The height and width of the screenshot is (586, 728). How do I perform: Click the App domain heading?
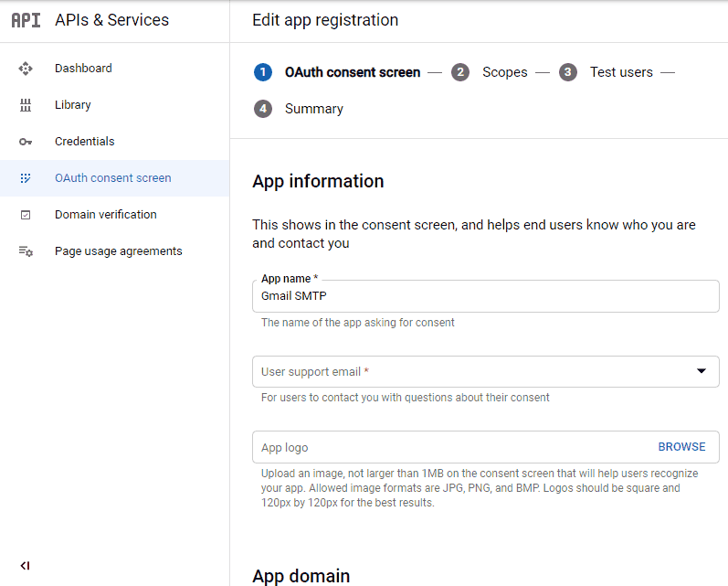click(x=301, y=576)
